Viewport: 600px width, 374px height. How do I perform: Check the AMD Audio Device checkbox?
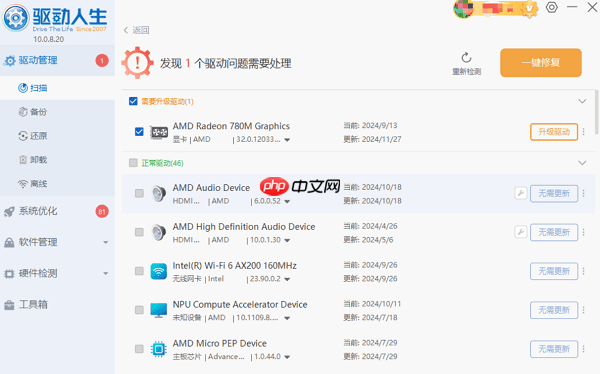click(x=139, y=193)
